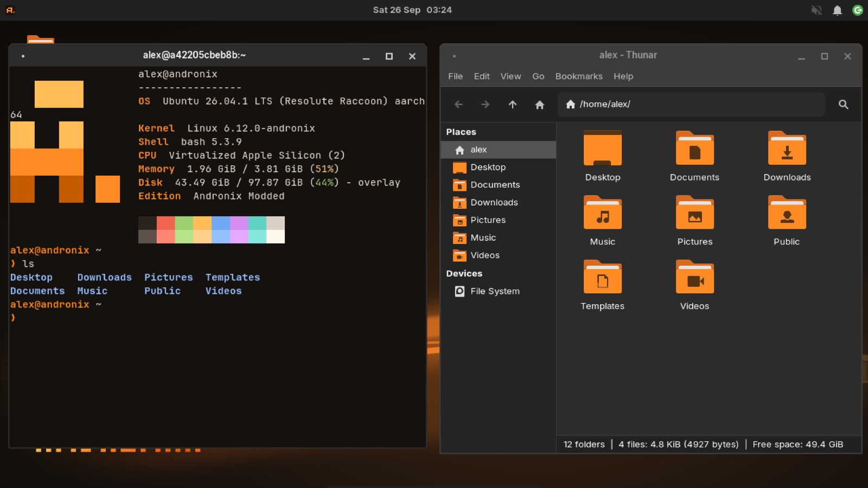Viewport: 868px width, 488px height.
Task: Maximize the terminal window
Action: tap(389, 56)
